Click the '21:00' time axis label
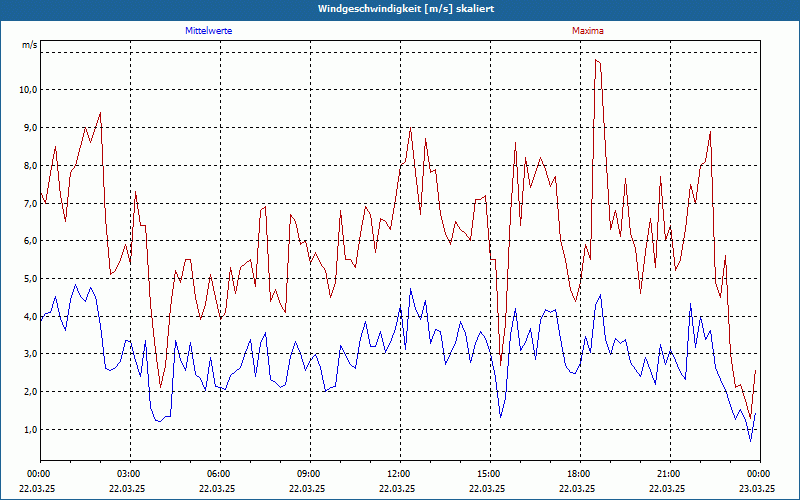 click(x=667, y=474)
